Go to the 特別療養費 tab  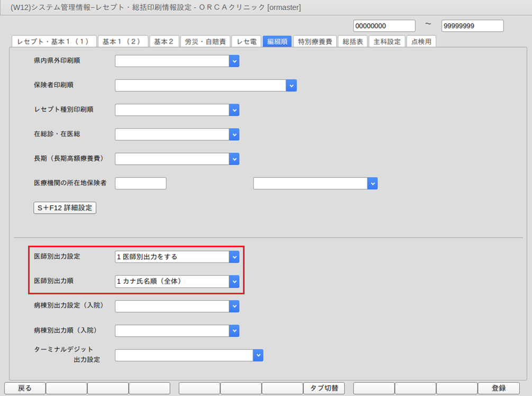(315, 42)
